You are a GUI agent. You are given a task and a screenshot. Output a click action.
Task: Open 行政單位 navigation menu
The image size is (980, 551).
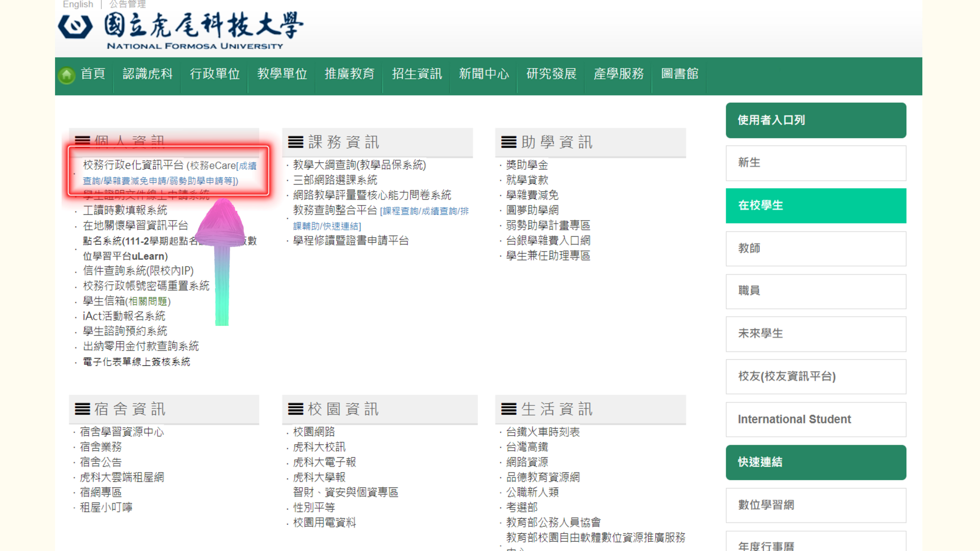click(215, 74)
